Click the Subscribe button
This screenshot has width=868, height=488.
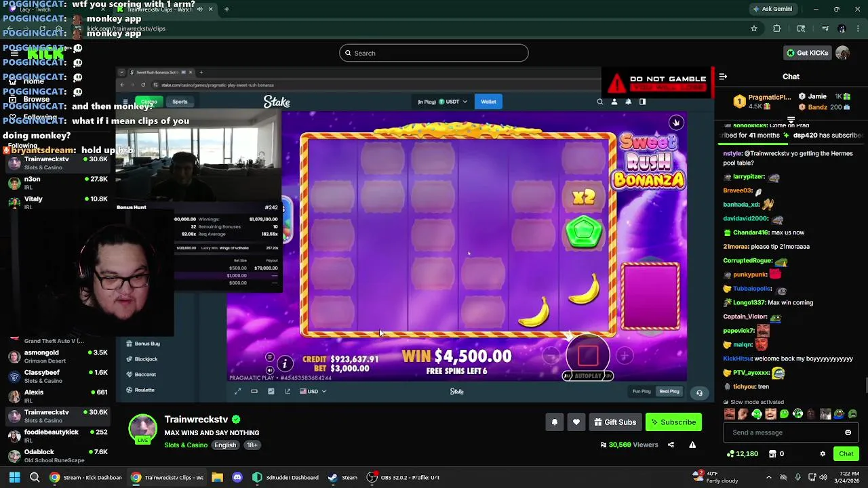pos(673,422)
